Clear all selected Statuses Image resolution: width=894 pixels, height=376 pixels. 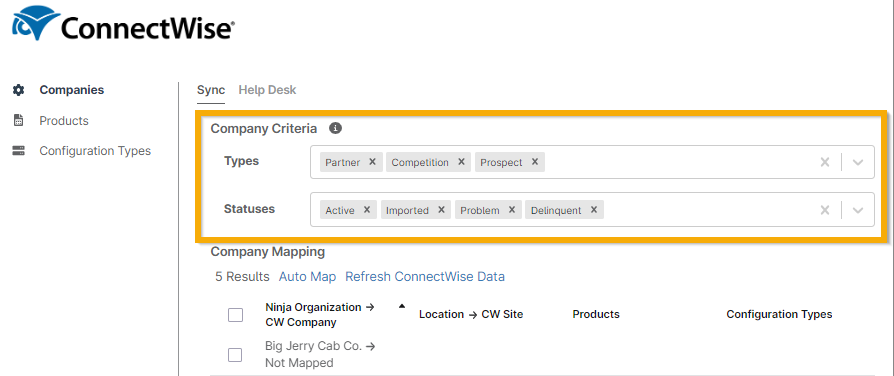pos(824,210)
